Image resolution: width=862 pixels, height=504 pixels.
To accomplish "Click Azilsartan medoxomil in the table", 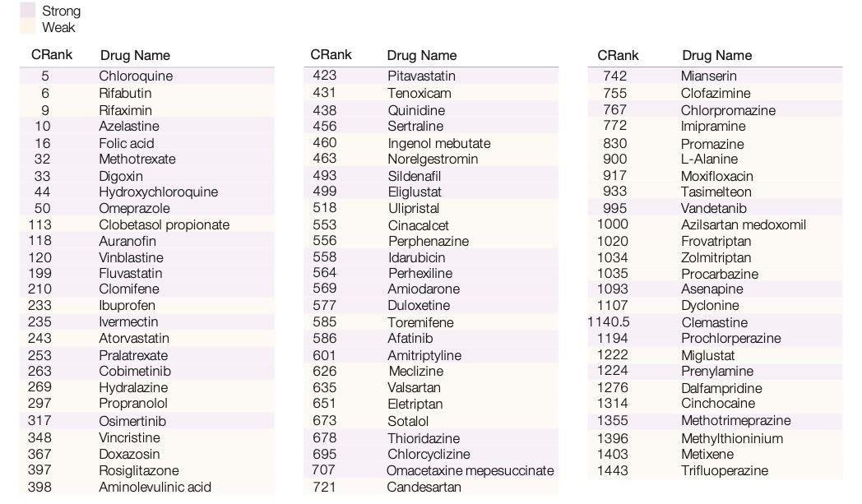I will [x=743, y=224].
